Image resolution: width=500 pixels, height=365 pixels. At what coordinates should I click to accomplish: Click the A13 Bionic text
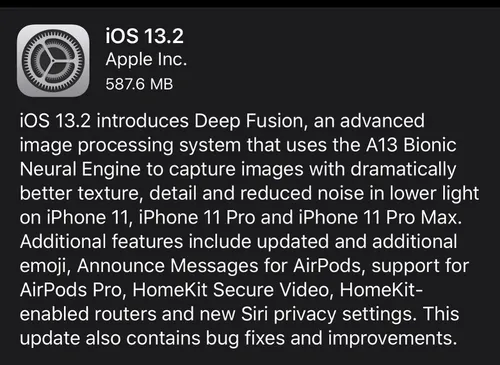click(411, 145)
